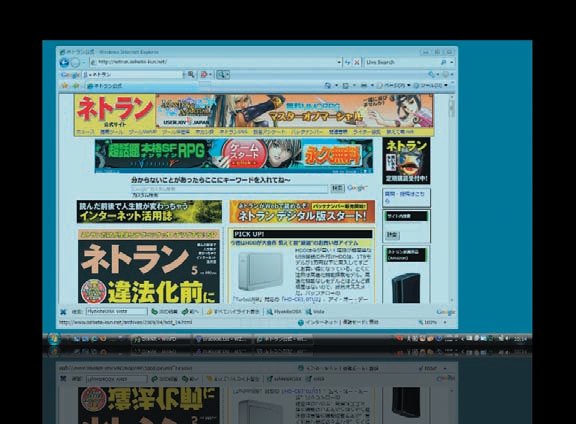Open the zoom level dropdown arrow
This screenshot has width=576, height=424.
(445, 323)
